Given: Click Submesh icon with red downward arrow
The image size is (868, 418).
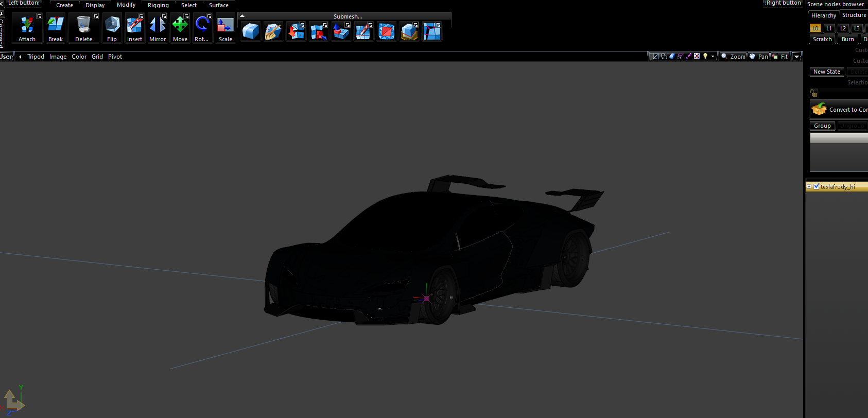Looking at the screenshot, I should (296, 31).
